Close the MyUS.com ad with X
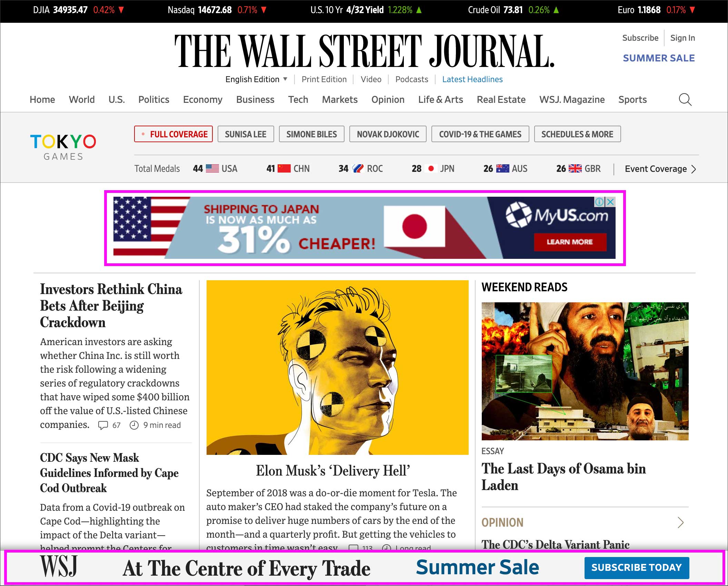The width and height of the screenshot is (728, 586). tap(610, 202)
